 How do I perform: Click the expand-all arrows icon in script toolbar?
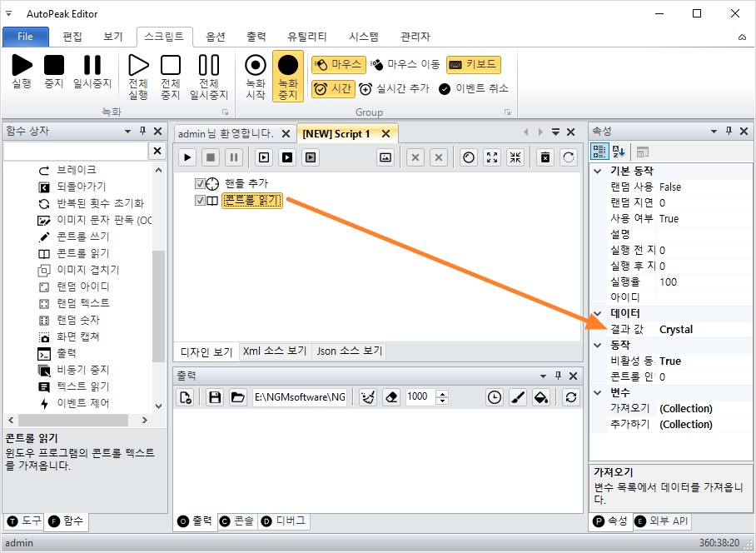coord(492,157)
